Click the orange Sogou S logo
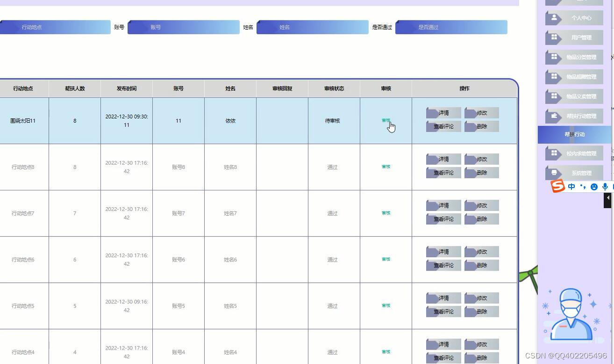 (x=557, y=187)
